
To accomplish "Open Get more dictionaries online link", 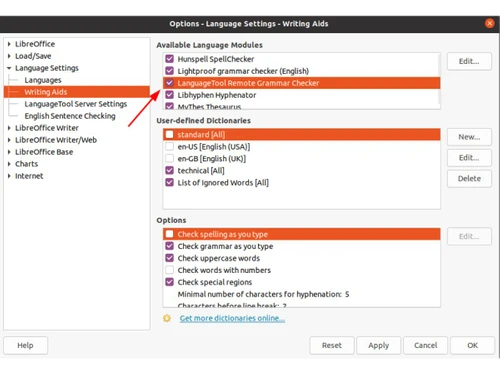I will [x=232, y=318].
